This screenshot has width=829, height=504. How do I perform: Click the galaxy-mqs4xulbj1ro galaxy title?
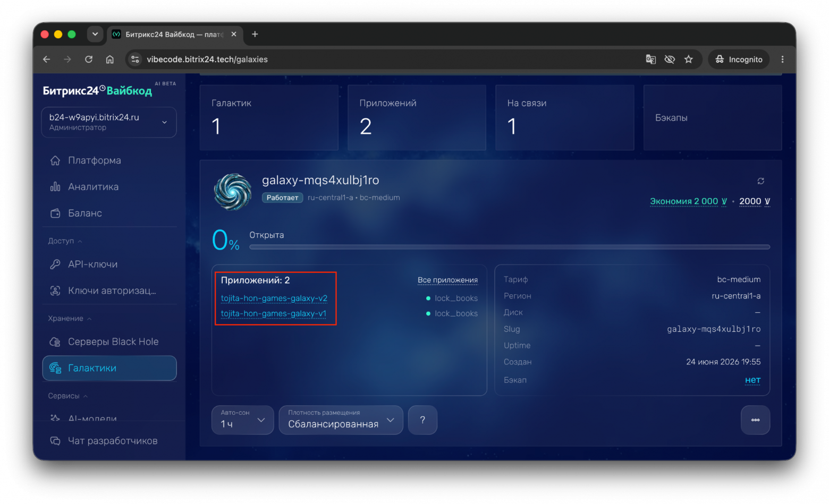[320, 181]
